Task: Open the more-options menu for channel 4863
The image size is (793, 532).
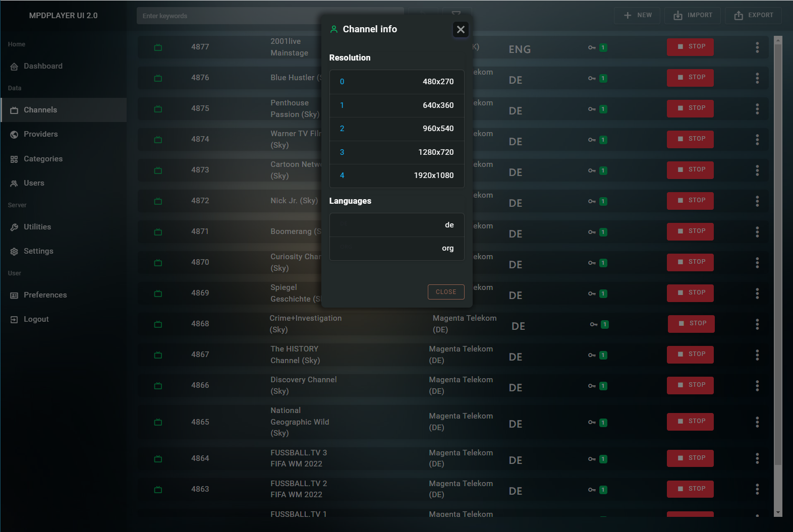Action: pos(757,489)
